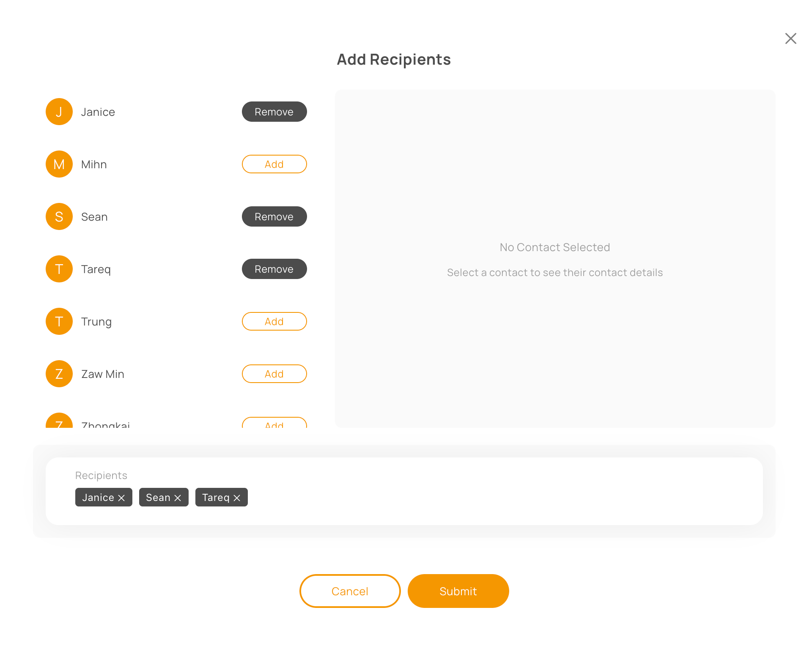Select Sean's S avatar icon
The image size is (812, 654).
pos(59,216)
